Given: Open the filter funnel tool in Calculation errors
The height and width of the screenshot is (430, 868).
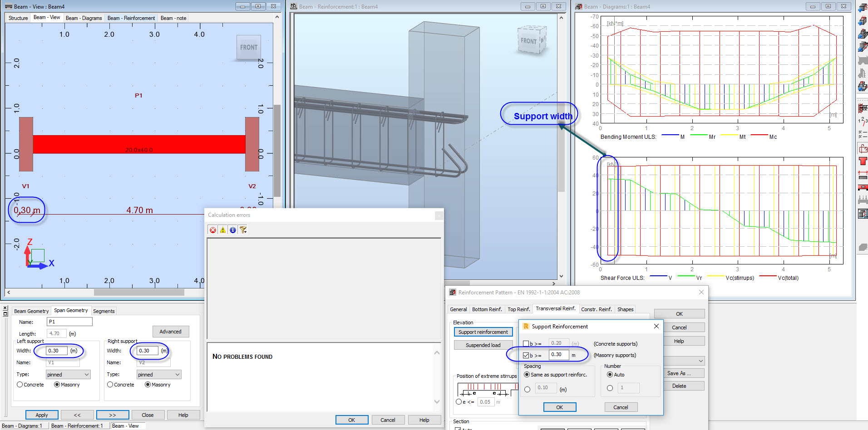Looking at the screenshot, I should click(x=242, y=230).
